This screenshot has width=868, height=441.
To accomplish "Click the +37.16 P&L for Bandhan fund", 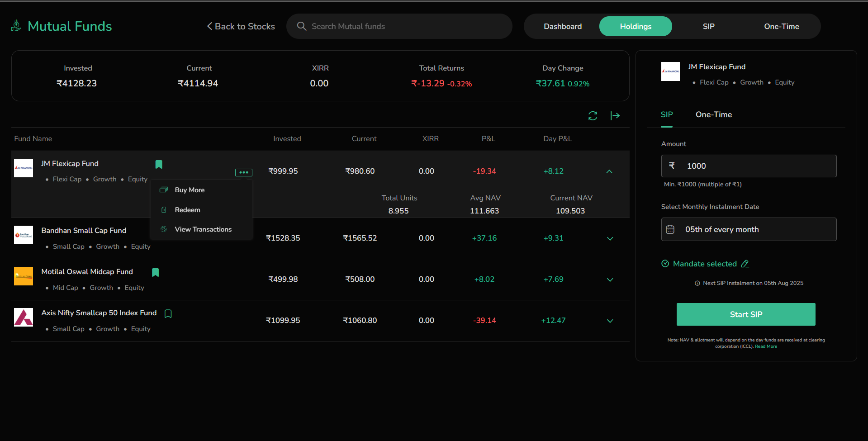I will point(484,238).
